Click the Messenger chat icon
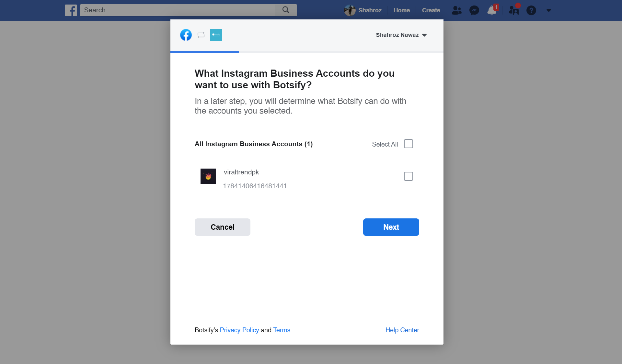622x364 pixels. click(474, 10)
